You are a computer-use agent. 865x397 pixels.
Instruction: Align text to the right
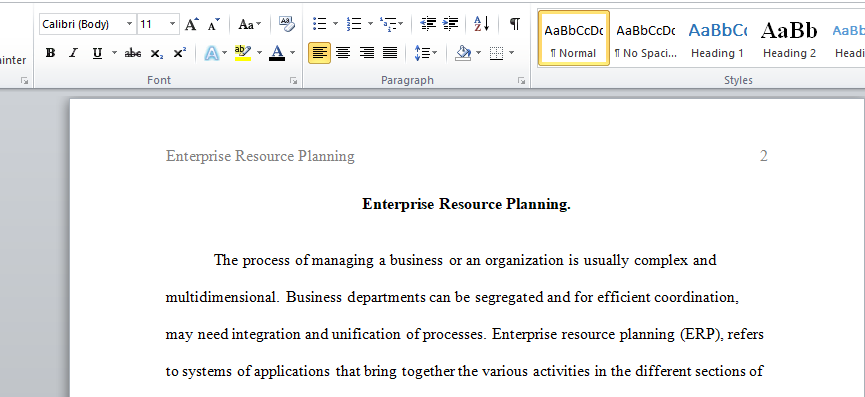point(366,53)
